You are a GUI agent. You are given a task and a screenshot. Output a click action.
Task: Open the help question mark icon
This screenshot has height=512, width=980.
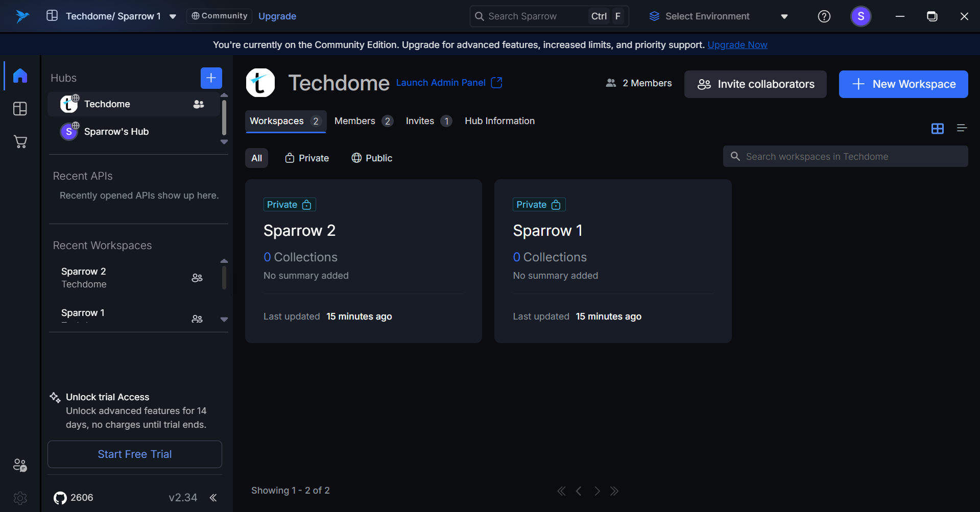pyautogui.click(x=824, y=16)
